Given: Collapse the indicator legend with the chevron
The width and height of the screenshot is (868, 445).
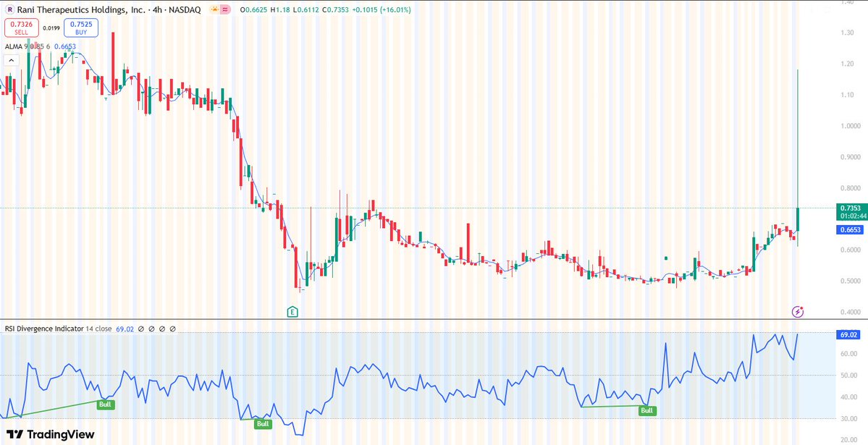Looking at the screenshot, I should tap(12, 61).
